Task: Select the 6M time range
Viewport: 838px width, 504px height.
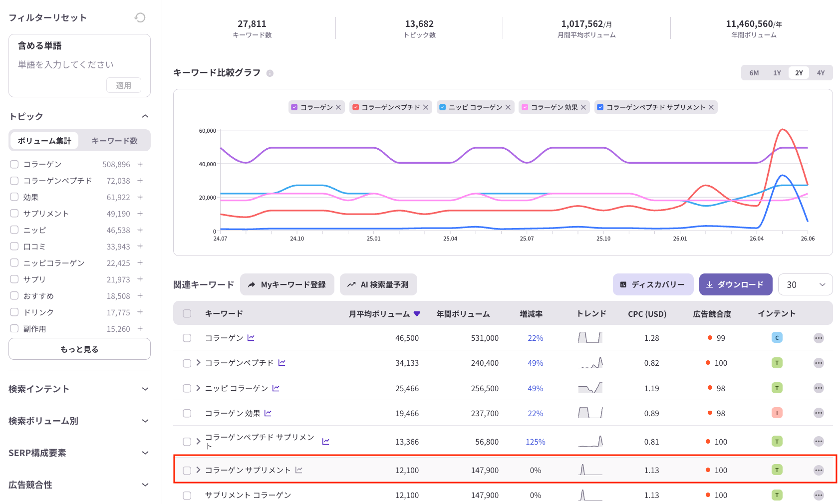Action: click(x=754, y=73)
